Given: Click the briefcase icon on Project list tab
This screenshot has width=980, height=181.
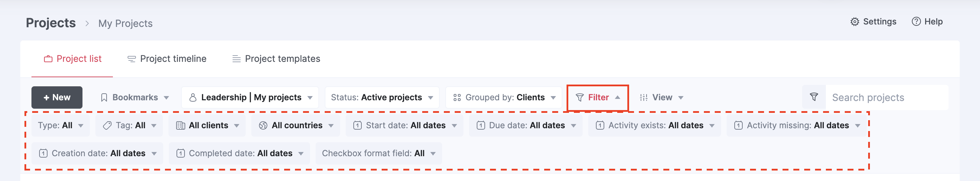Looking at the screenshot, I should coord(48,59).
